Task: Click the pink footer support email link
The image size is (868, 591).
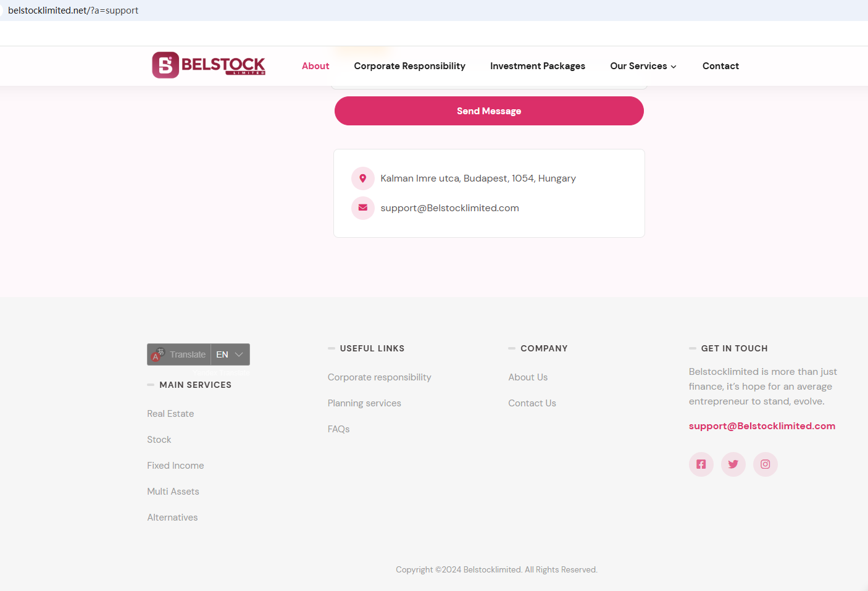Action: [x=762, y=426]
